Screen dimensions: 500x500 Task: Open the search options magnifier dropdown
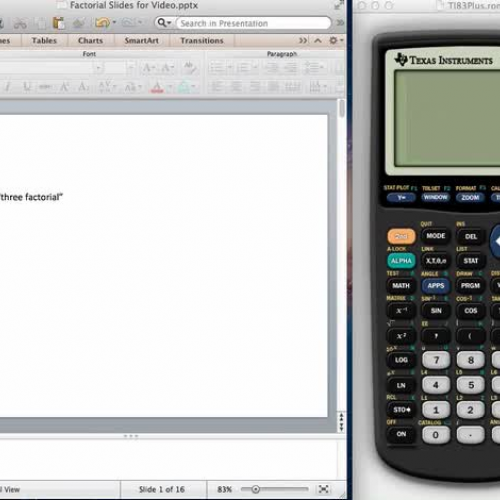click(x=164, y=23)
